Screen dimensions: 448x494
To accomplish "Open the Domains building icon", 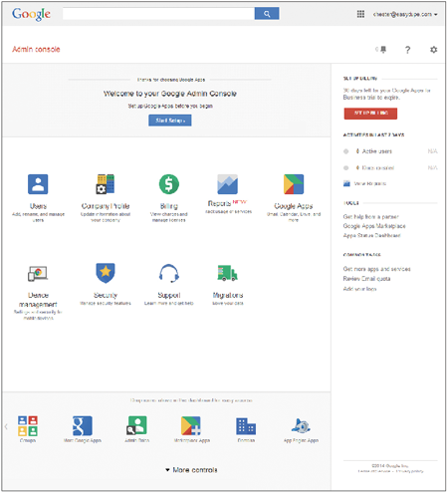I will 246,426.
